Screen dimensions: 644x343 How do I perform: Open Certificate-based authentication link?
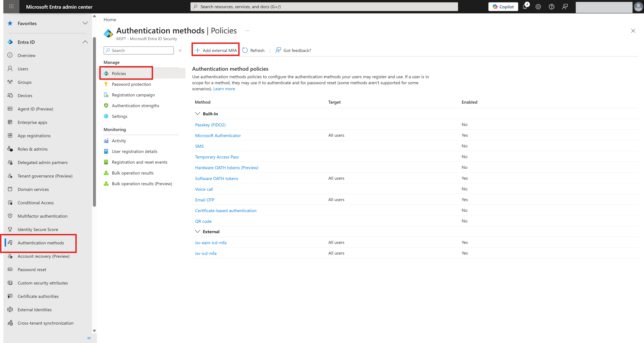tap(225, 210)
